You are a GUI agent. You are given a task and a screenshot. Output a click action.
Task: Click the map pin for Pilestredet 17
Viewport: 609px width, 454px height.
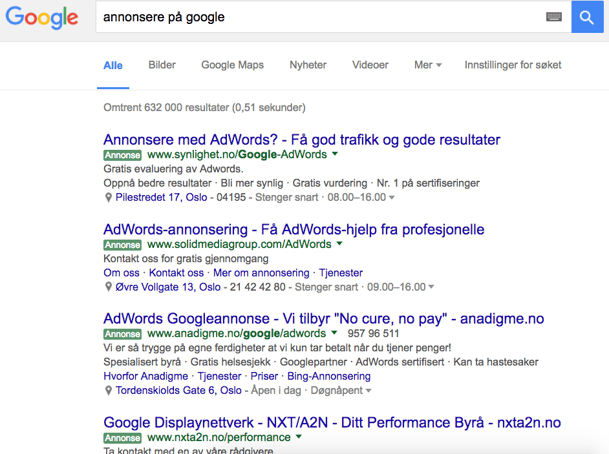pos(108,198)
